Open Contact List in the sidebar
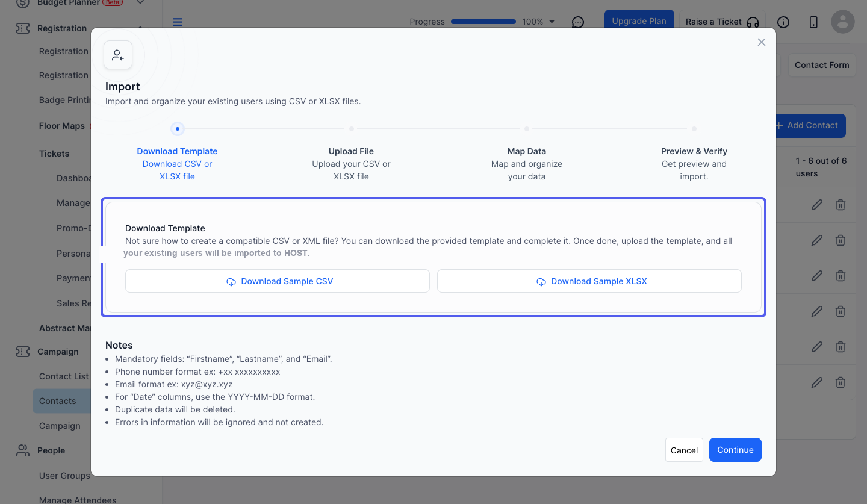 coord(64,376)
